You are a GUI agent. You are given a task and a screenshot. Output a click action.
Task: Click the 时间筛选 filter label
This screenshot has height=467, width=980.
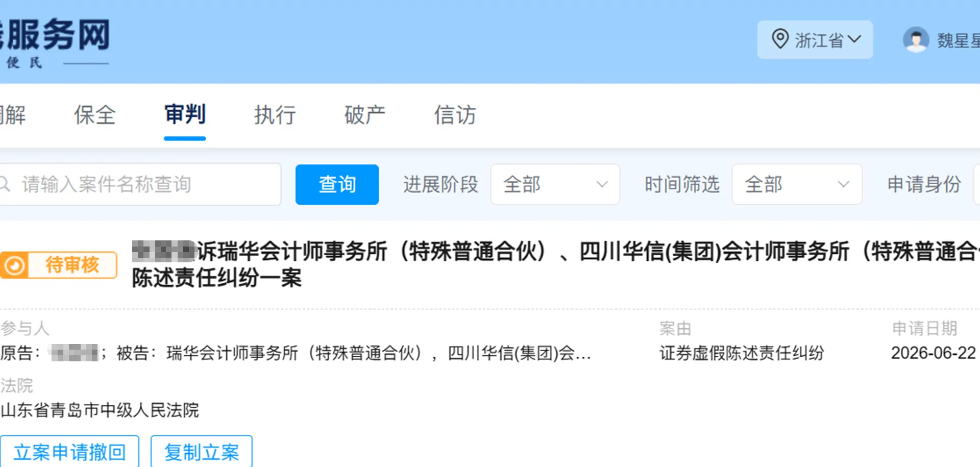[682, 184]
